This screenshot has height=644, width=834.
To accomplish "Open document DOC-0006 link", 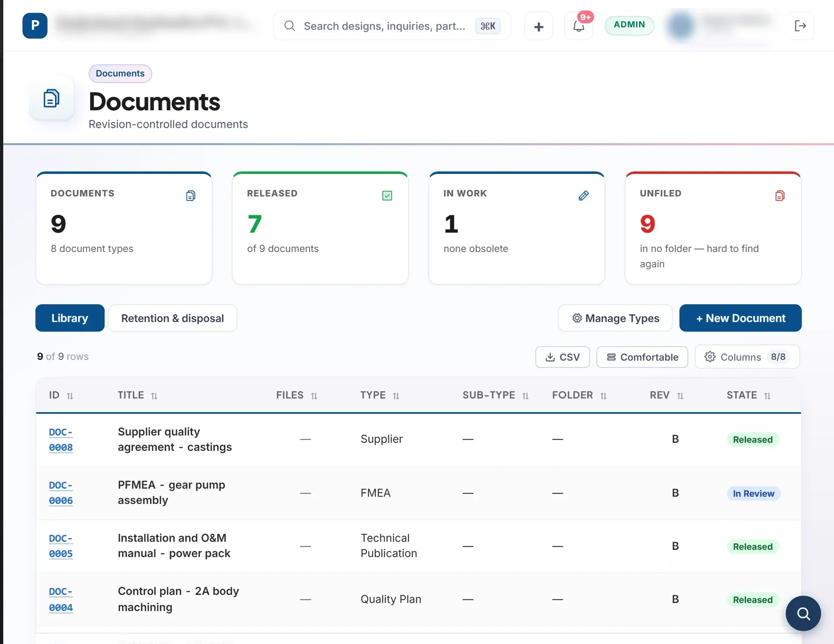I will point(61,493).
